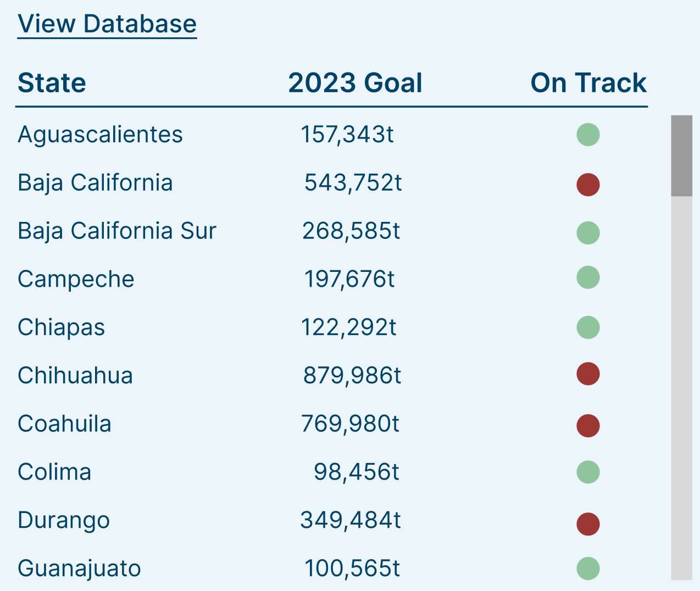
Task: Click the State column header
Action: (52, 83)
